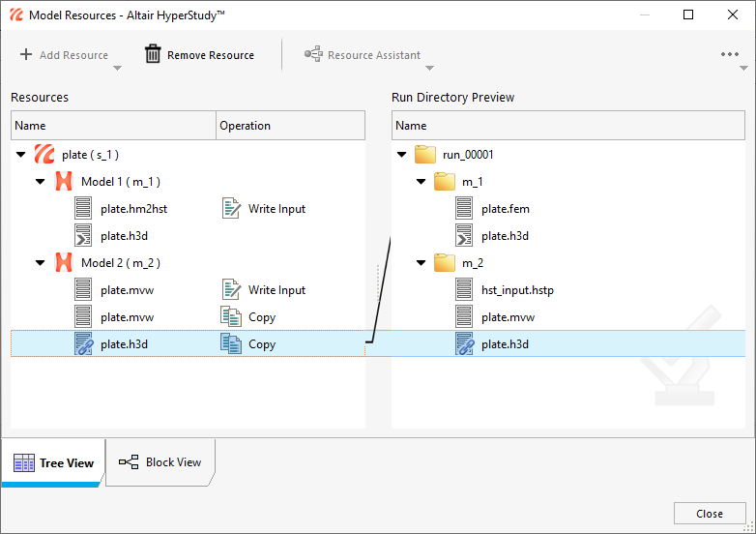Open the Resource Assistant dropdown arrow
The height and width of the screenshot is (534, 756).
pyautogui.click(x=429, y=69)
